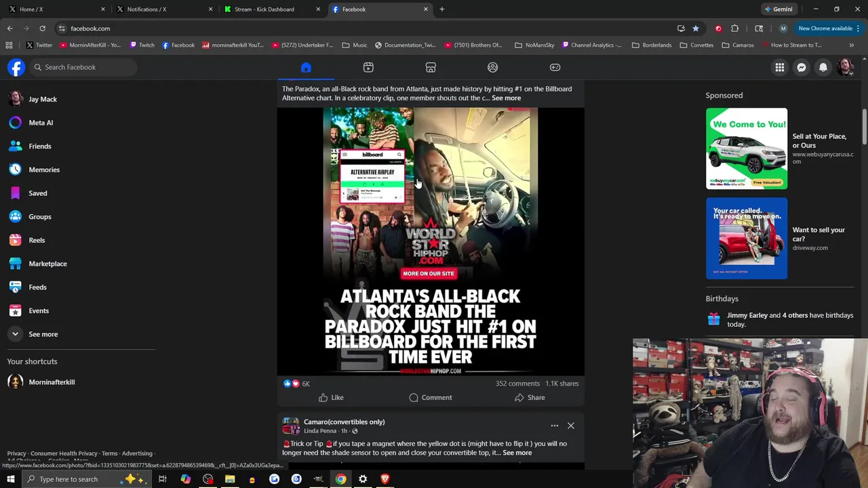The height and width of the screenshot is (488, 868).
Task: Switch to the Home / X tab
Action: point(56,9)
